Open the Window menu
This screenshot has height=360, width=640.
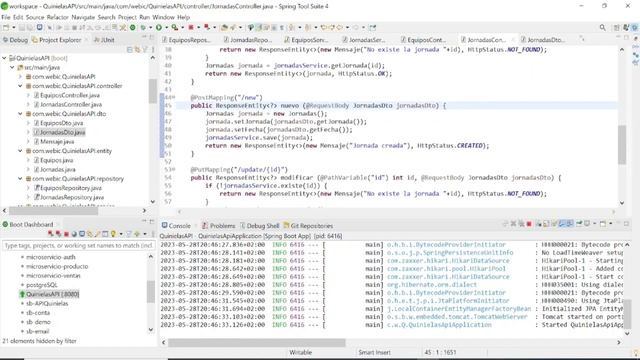[x=163, y=17]
